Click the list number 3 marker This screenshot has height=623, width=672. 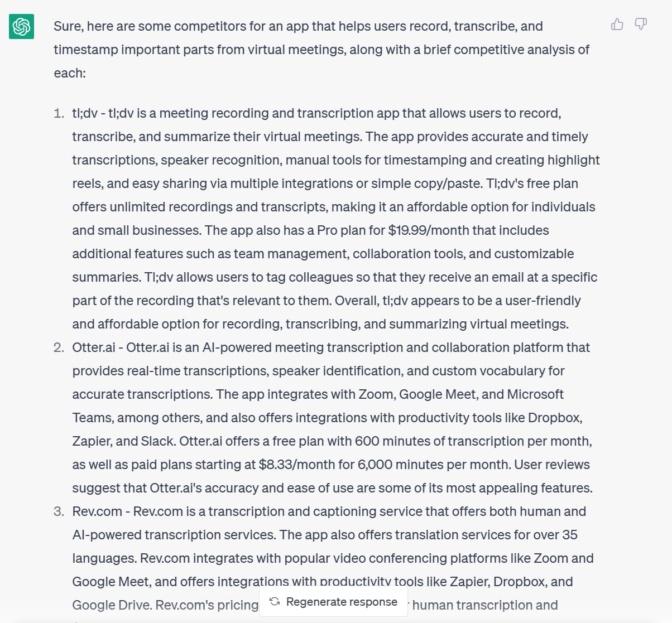(x=59, y=511)
